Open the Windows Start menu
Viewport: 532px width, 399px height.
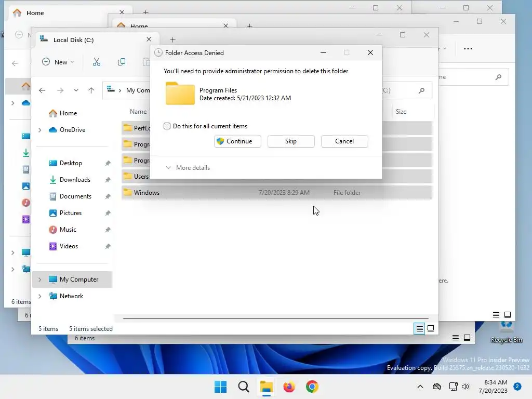(x=220, y=387)
